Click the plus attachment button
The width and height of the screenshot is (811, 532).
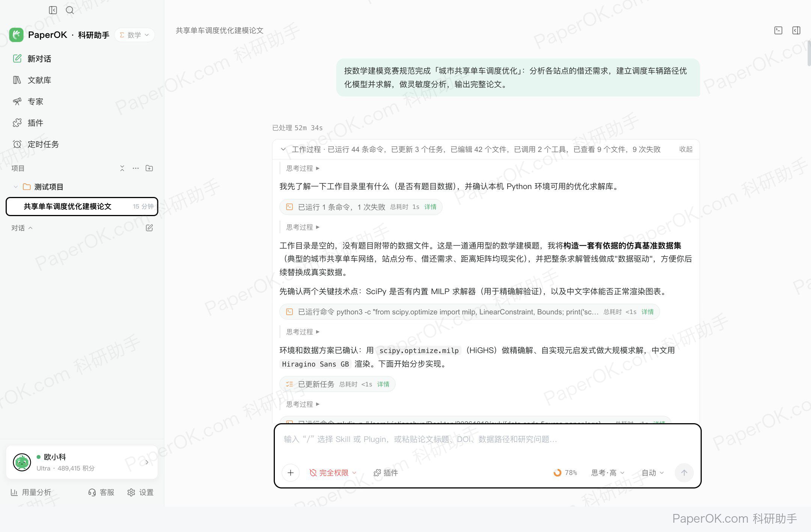[x=290, y=473]
